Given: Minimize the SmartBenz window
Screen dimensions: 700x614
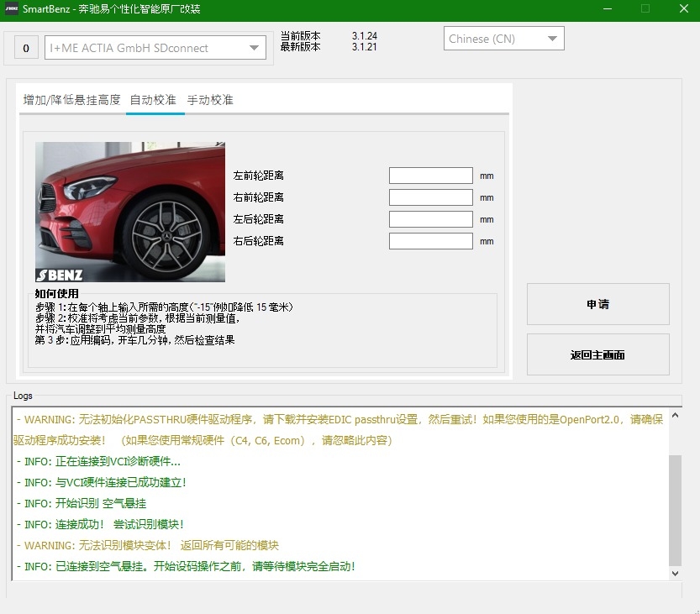Looking at the screenshot, I should point(608,8).
